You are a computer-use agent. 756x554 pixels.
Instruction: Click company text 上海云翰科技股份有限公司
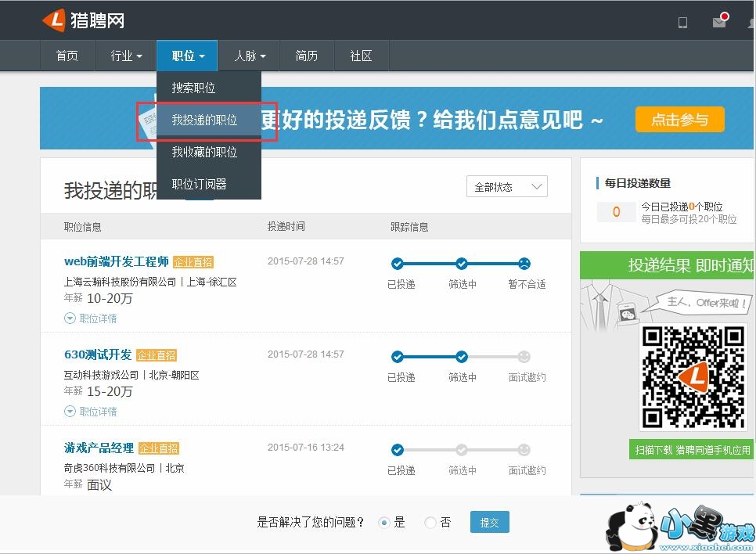coord(120,282)
